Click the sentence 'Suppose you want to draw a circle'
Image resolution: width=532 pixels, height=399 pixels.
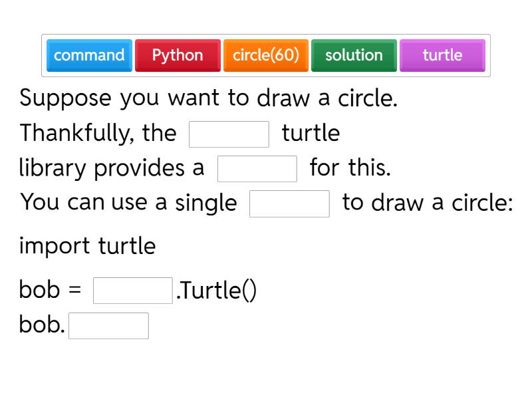tap(199, 98)
